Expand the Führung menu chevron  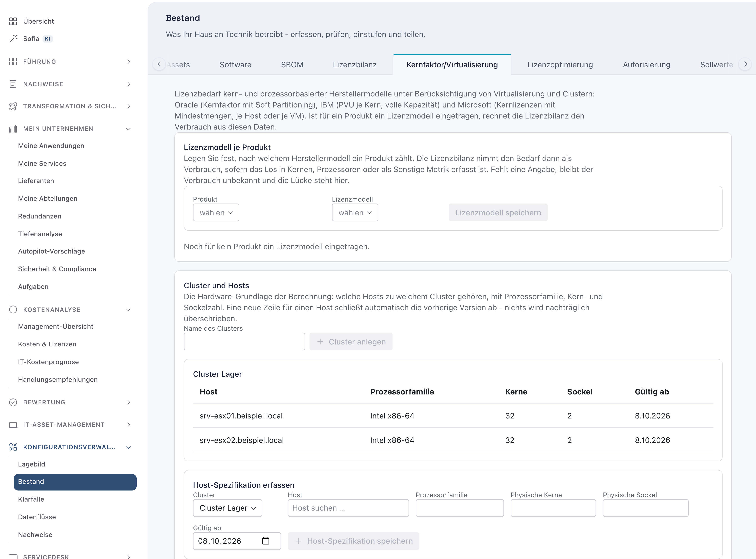[129, 62]
